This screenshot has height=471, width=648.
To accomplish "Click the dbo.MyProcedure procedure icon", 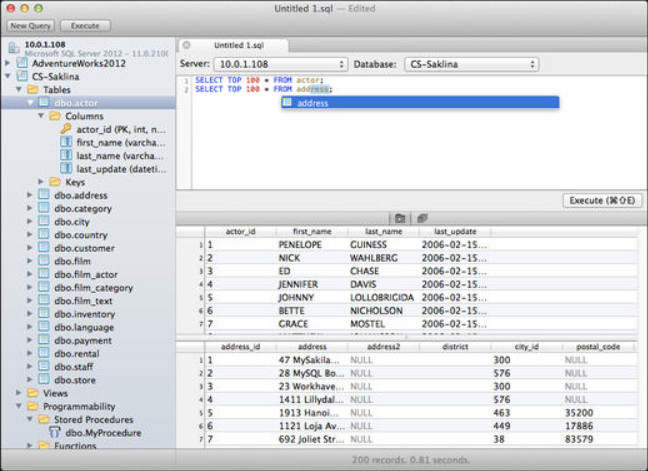I will click(x=55, y=433).
